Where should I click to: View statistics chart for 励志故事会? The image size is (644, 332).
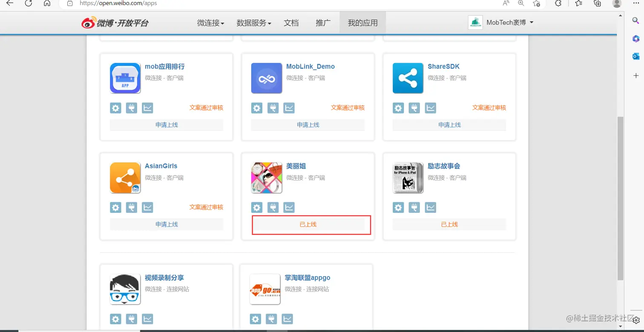tap(430, 208)
